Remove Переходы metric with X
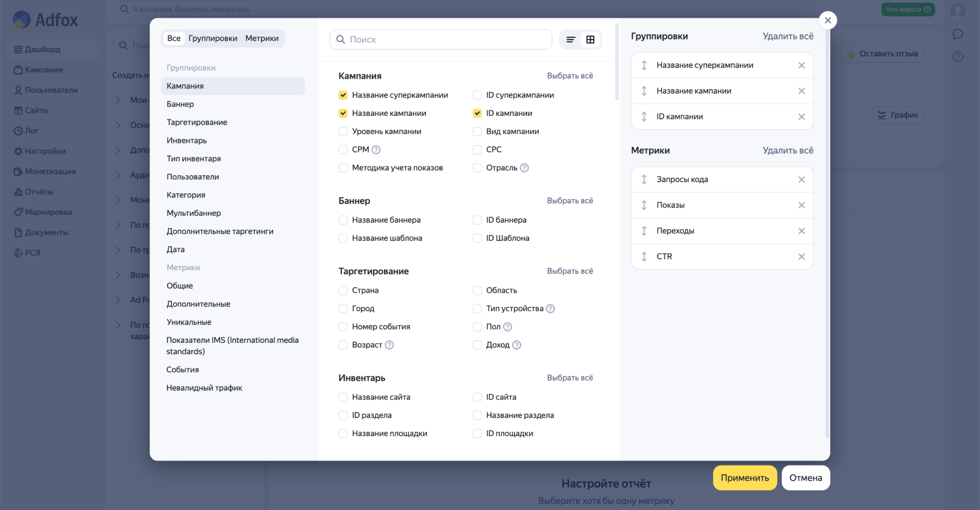 pos(801,231)
